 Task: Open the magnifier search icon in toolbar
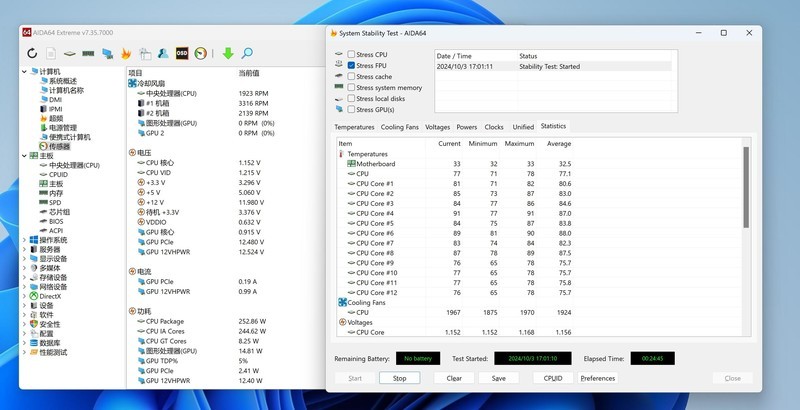click(x=247, y=53)
